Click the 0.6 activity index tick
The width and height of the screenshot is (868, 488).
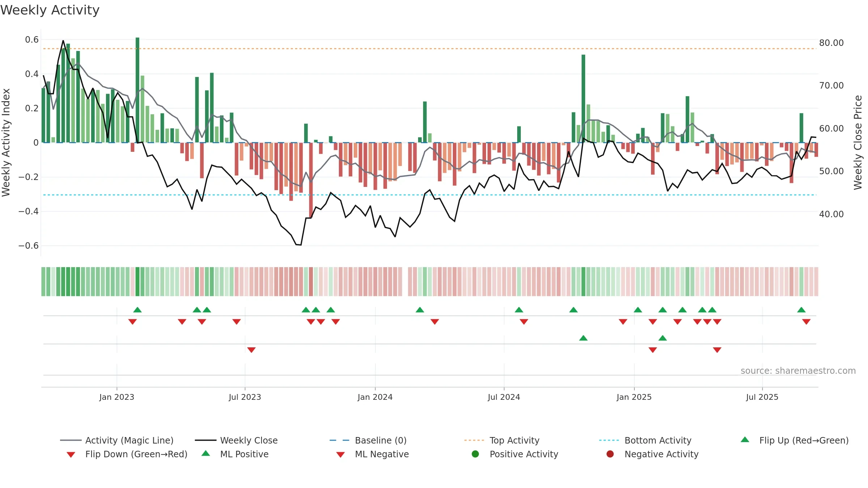32,39
